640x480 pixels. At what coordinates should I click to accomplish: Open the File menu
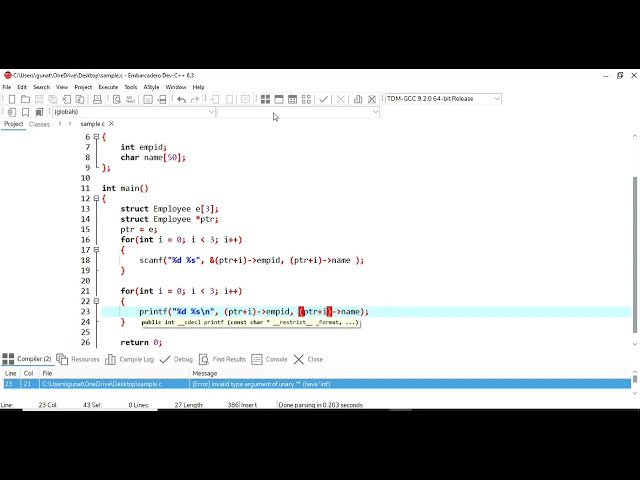coord(7,87)
